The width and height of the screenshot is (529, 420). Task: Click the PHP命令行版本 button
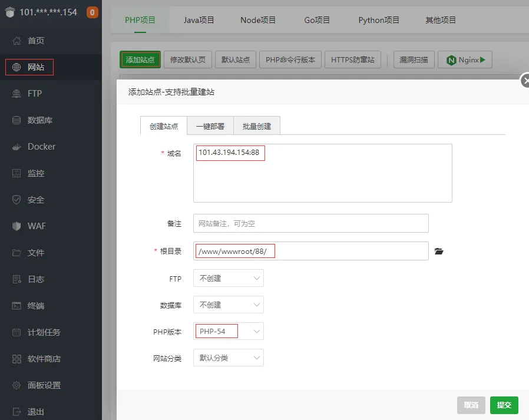coord(290,59)
